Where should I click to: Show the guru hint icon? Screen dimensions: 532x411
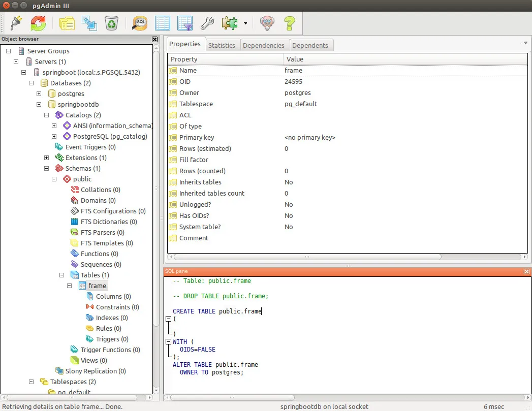(x=267, y=23)
